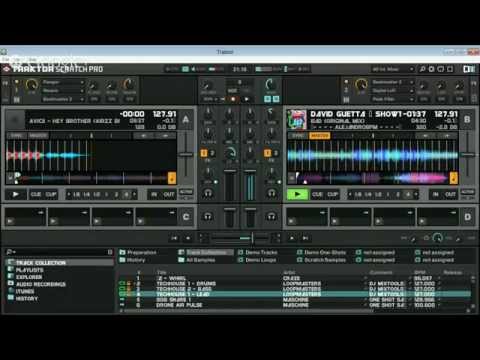Click the Deck A letter icon
Image resolution: width=480 pixels, height=360 pixels.
point(186,119)
